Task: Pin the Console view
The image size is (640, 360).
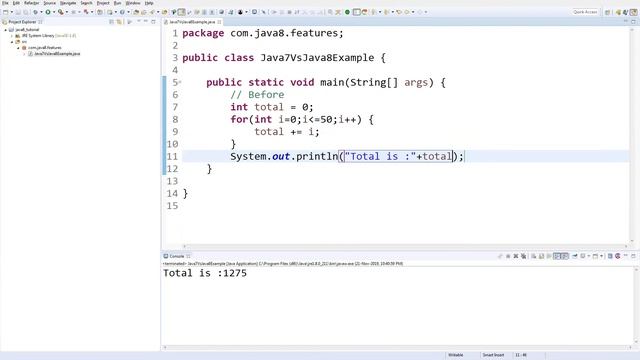Action: coord(575,256)
